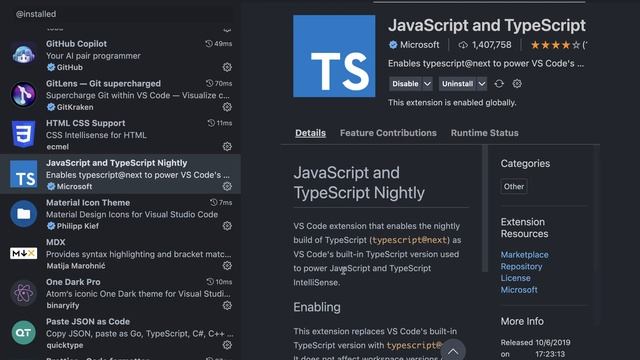
Task: Select One Dark Pro extension
Action: pyautogui.click(x=120, y=293)
